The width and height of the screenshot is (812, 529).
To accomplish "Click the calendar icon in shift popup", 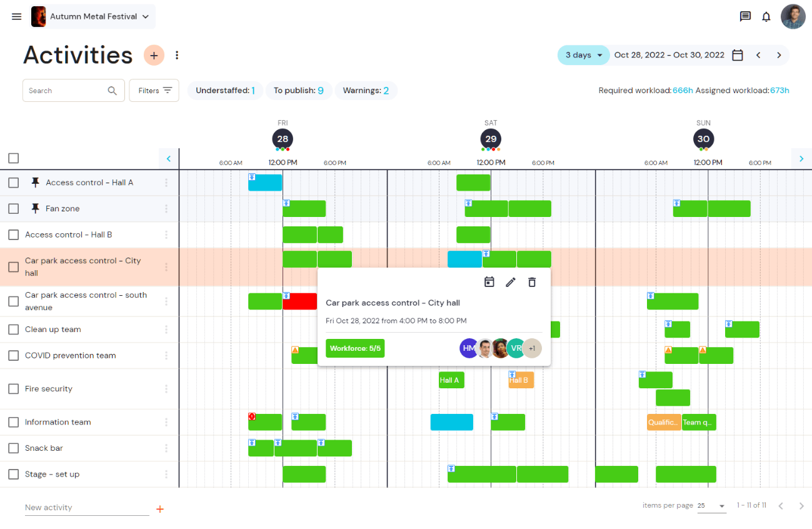I will pos(489,282).
